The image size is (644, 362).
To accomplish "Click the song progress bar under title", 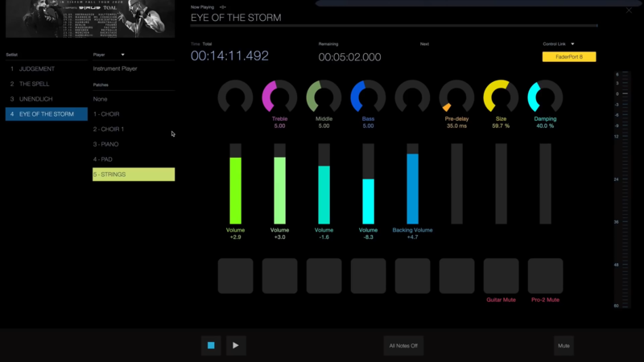I will (x=394, y=26).
